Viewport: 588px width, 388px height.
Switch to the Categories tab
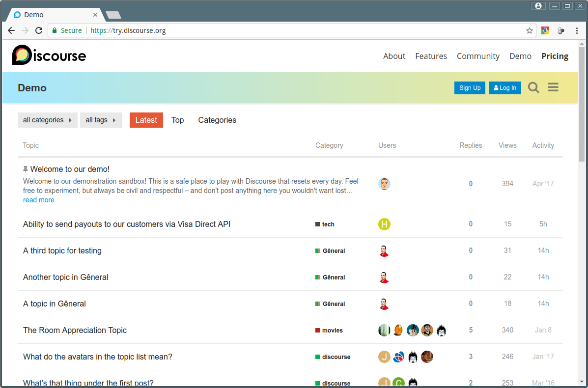[217, 120]
